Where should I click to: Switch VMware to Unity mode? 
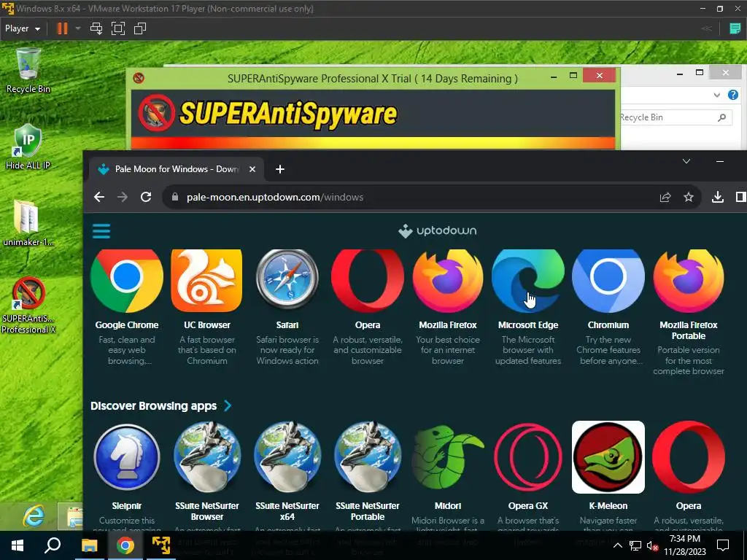point(140,28)
